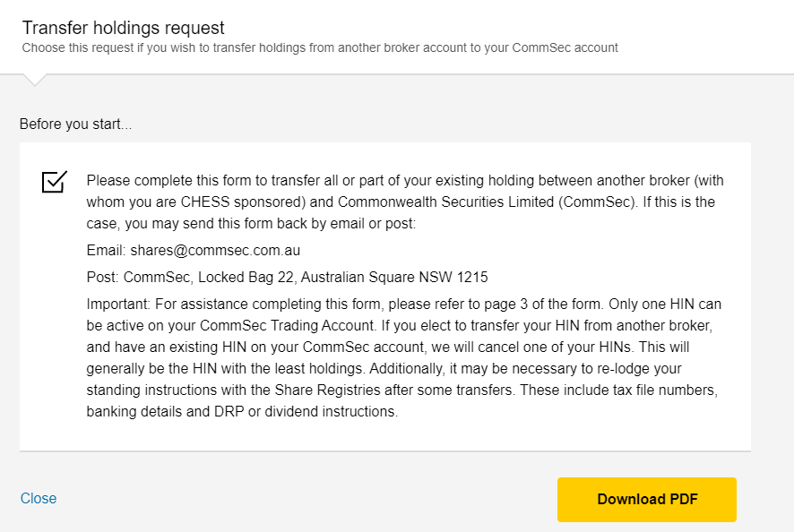Click the 'Before you start...' label

[x=75, y=124]
